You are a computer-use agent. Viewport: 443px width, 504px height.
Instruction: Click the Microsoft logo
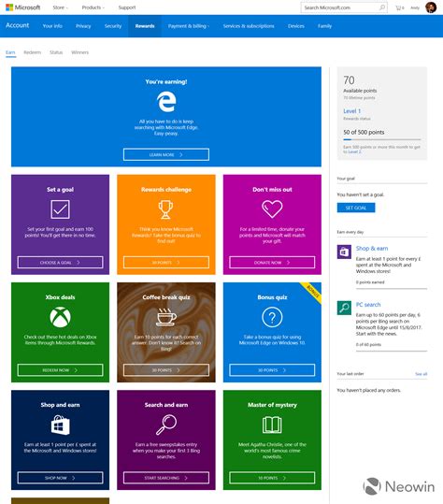[23, 7]
